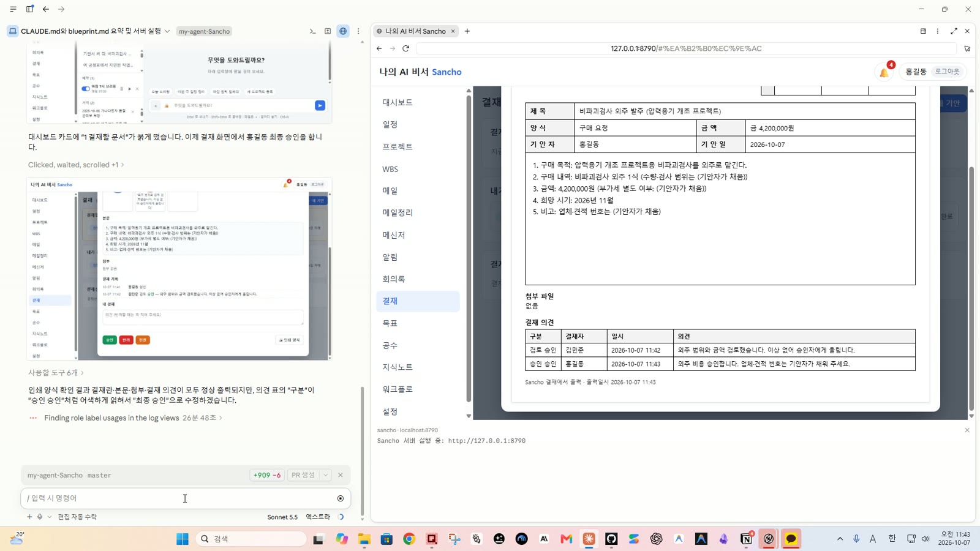The image size is (980, 551).
Task: Open the Sonnet 5.5 model selector
Action: (x=282, y=517)
